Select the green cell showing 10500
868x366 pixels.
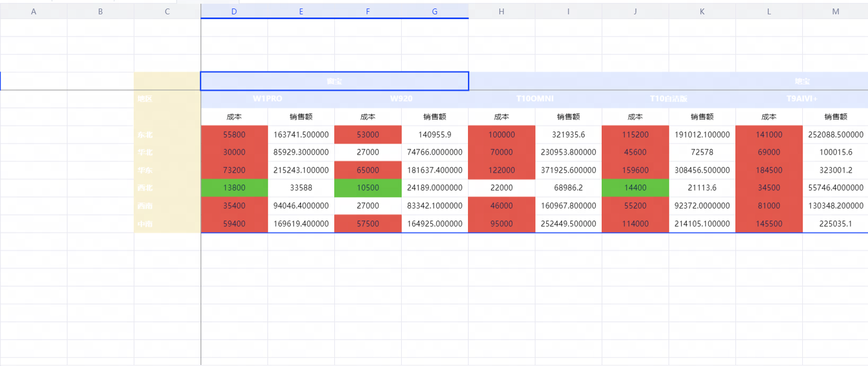click(368, 188)
